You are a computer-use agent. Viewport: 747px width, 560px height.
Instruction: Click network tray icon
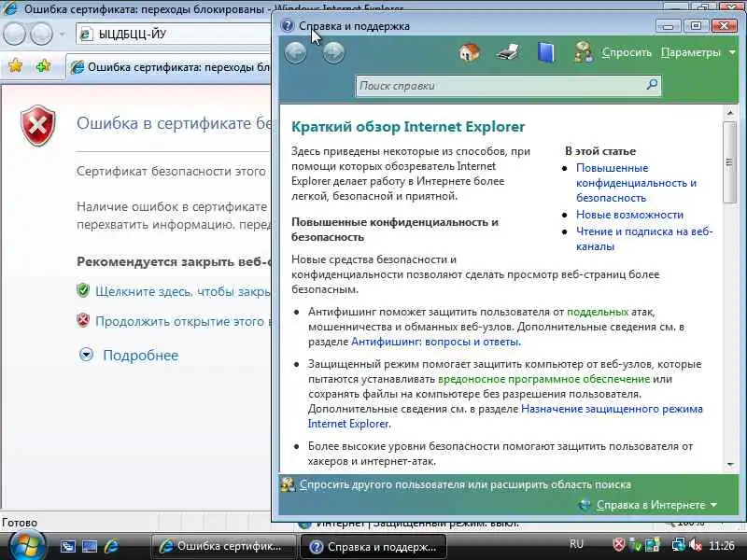coord(678,545)
